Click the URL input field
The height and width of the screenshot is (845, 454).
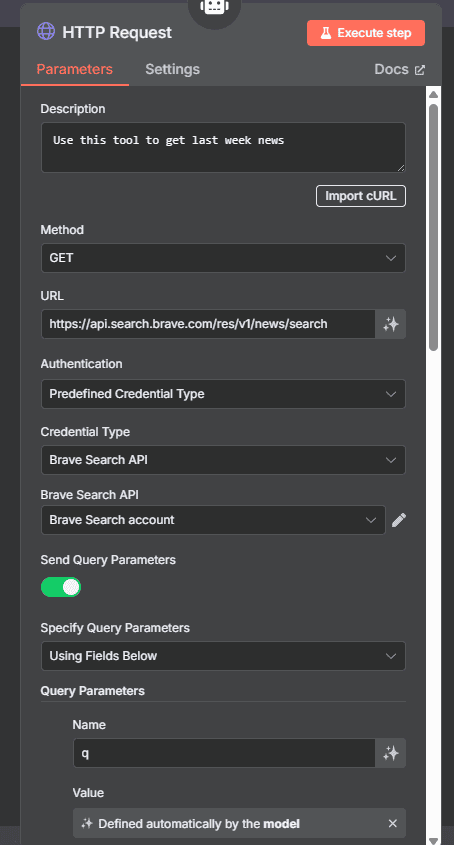(208, 324)
